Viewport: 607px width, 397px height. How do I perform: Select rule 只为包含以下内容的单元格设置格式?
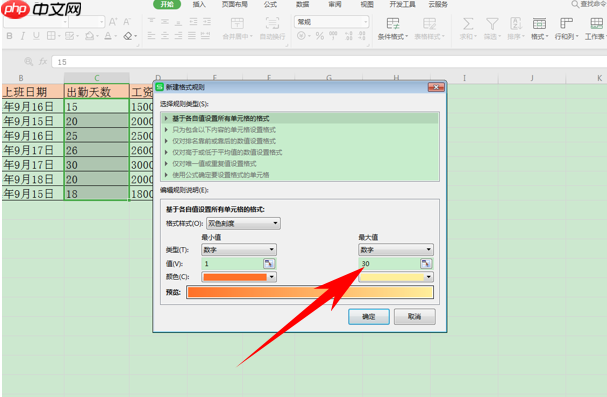pos(300,130)
